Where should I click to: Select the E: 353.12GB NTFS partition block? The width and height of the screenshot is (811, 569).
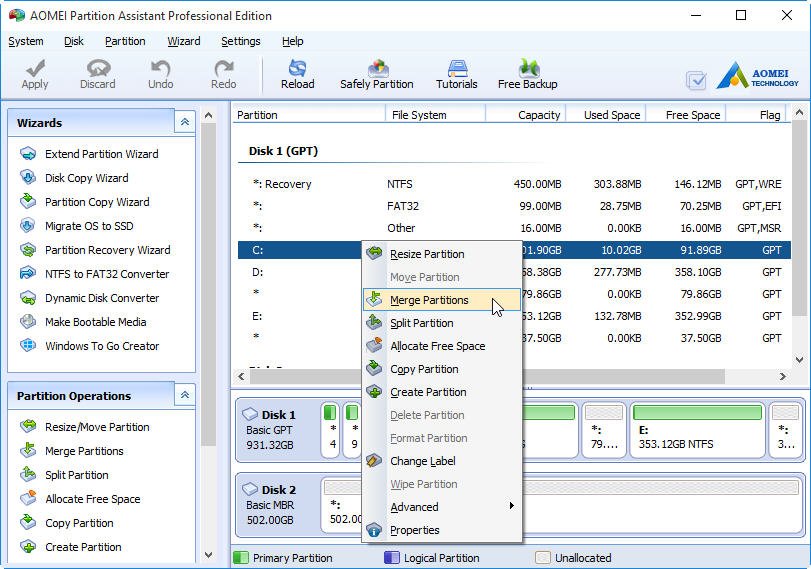[696, 430]
